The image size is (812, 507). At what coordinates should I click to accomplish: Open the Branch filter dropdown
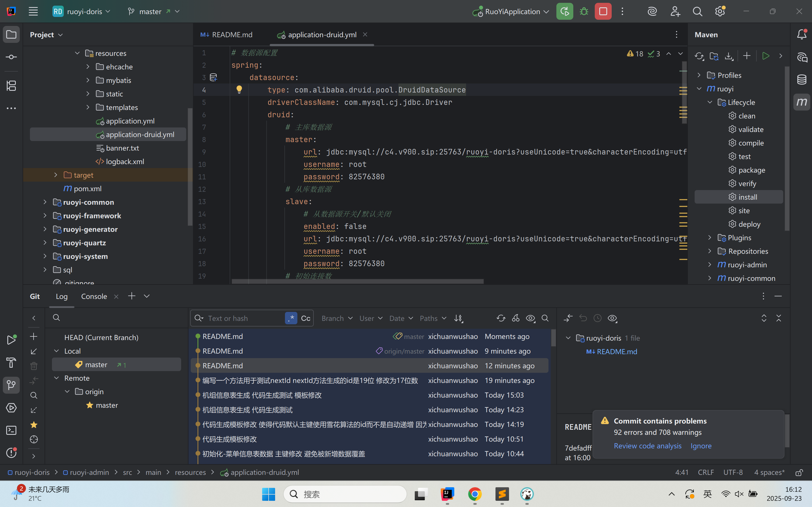tap(337, 318)
